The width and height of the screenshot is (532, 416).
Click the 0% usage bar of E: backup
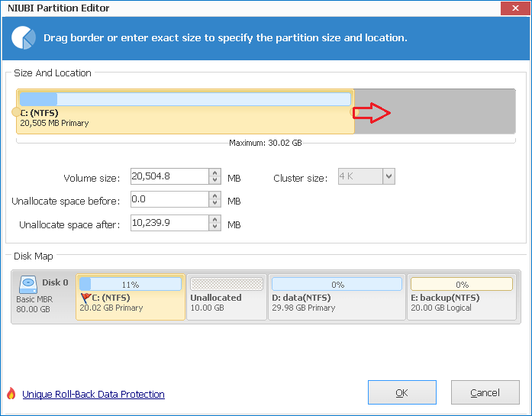point(462,285)
